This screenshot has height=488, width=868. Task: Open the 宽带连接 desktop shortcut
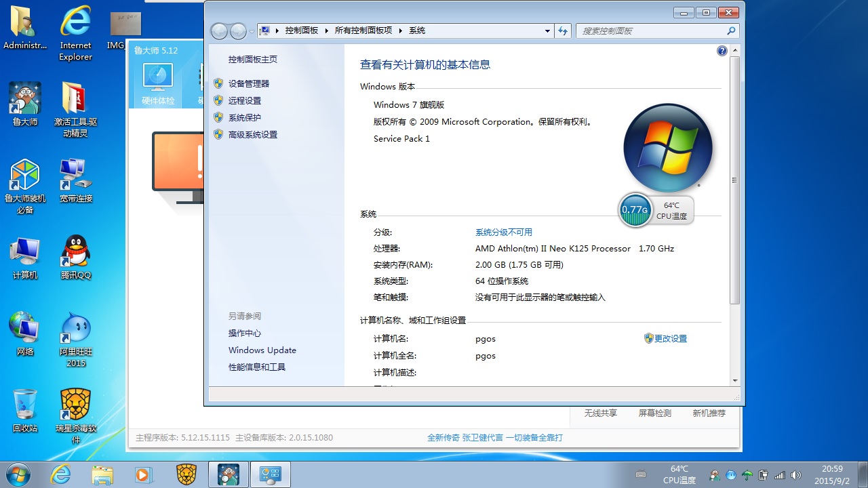tap(75, 182)
